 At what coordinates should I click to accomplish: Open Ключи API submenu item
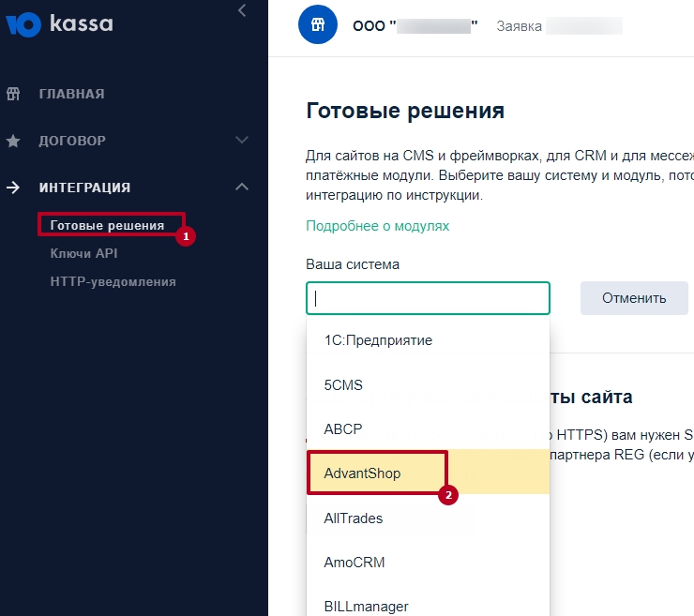tap(83, 253)
